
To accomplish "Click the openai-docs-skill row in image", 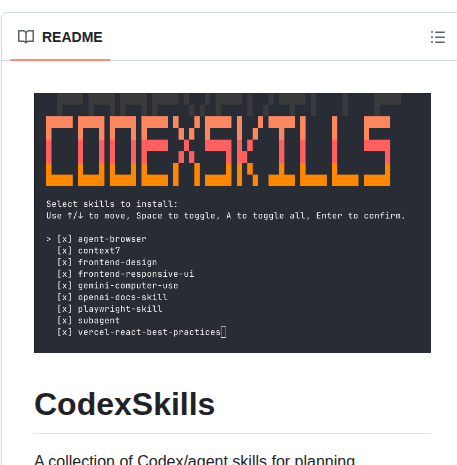I will [x=112, y=297].
